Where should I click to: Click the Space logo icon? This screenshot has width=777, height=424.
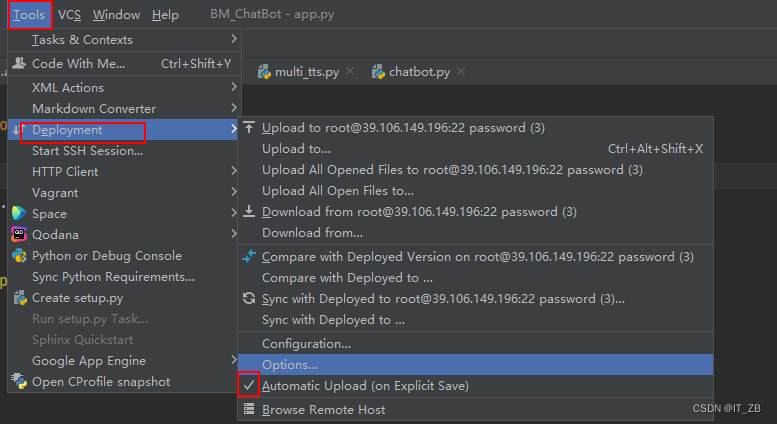pyautogui.click(x=19, y=213)
